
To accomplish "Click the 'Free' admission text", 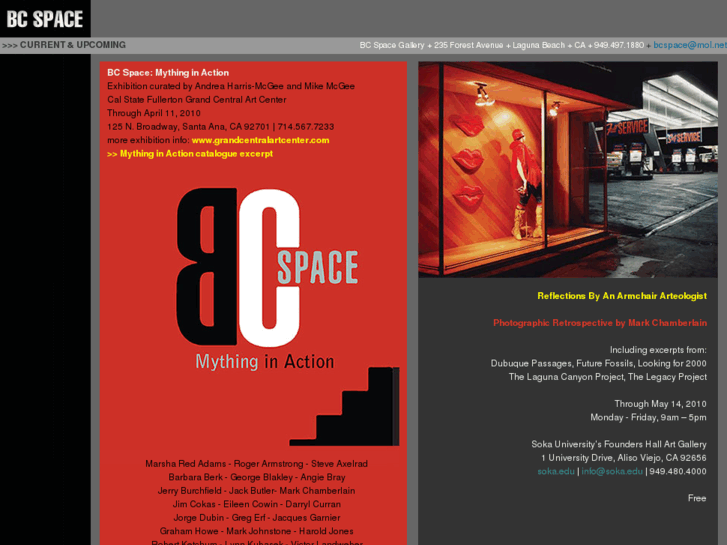I will (x=697, y=498).
